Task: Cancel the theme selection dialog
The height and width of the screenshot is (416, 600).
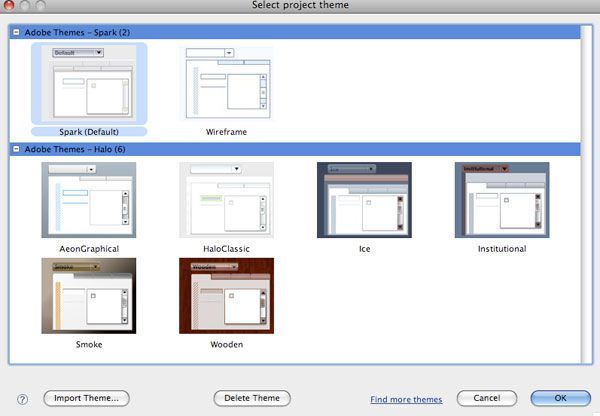Action: [x=486, y=398]
